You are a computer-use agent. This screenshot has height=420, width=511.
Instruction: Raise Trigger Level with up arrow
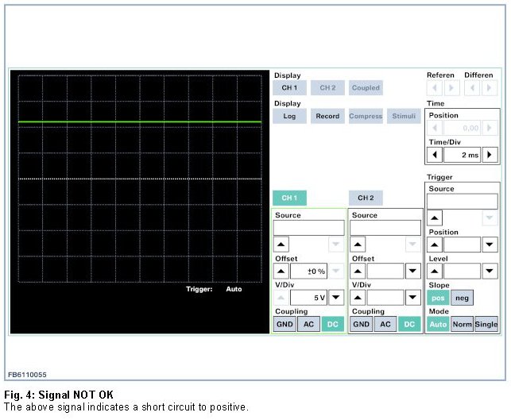(x=436, y=271)
